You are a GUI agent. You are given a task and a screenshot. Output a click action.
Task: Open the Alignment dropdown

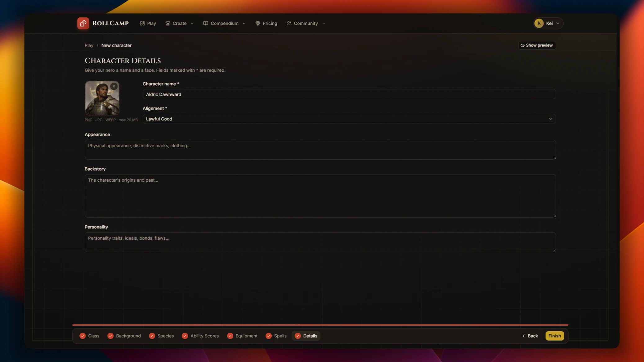[x=349, y=119]
